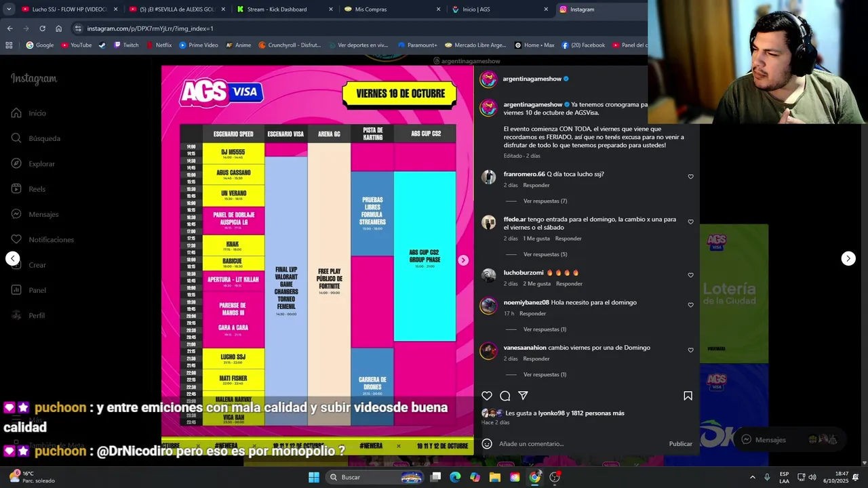Open the YouTube bookmark
Screen dimensions: 868x488
point(76,45)
